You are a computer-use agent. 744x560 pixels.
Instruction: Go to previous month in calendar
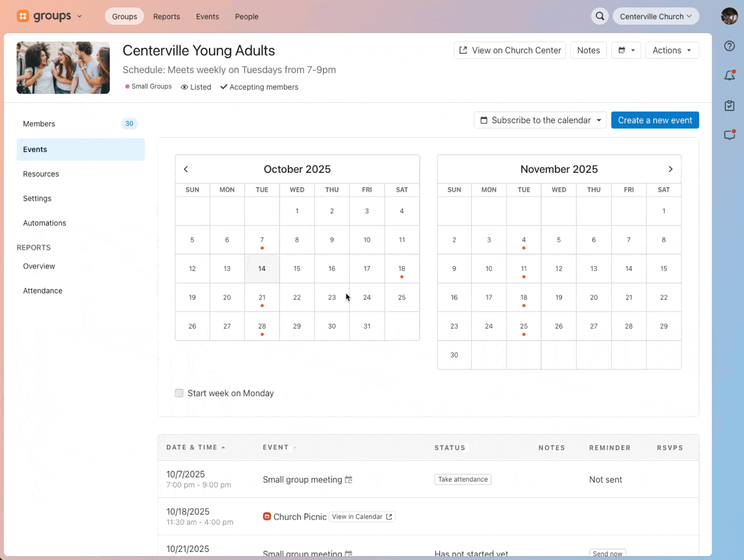click(186, 169)
